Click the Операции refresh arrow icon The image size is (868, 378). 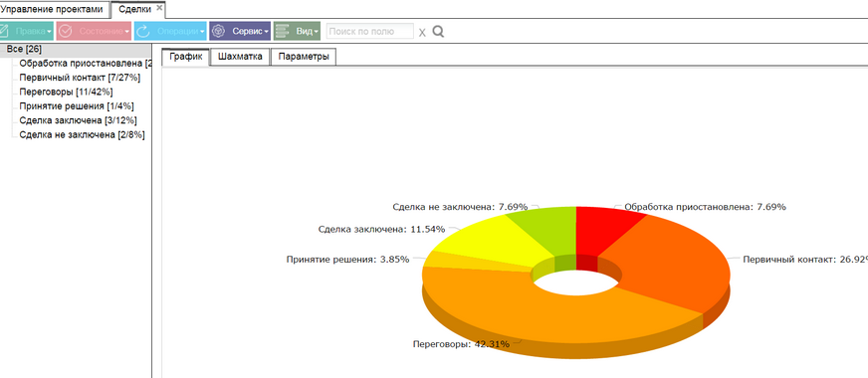point(142,31)
